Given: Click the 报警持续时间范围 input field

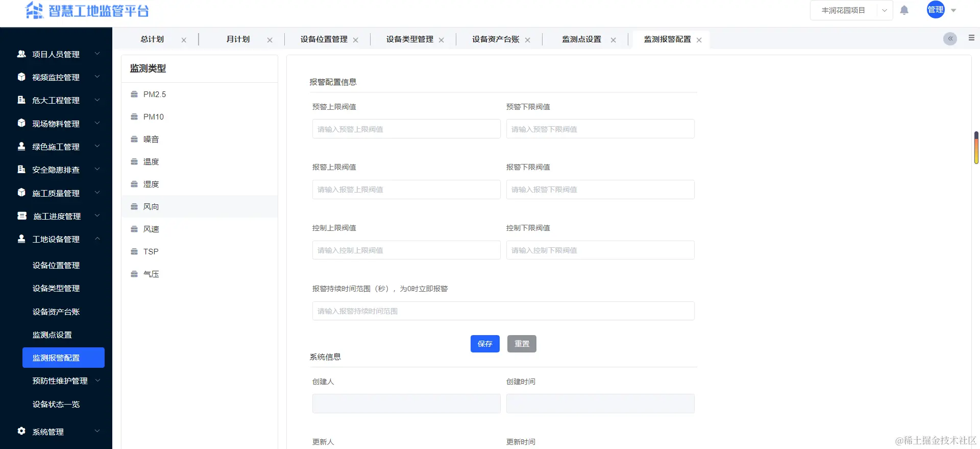Looking at the screenshot, I should 503,311.
